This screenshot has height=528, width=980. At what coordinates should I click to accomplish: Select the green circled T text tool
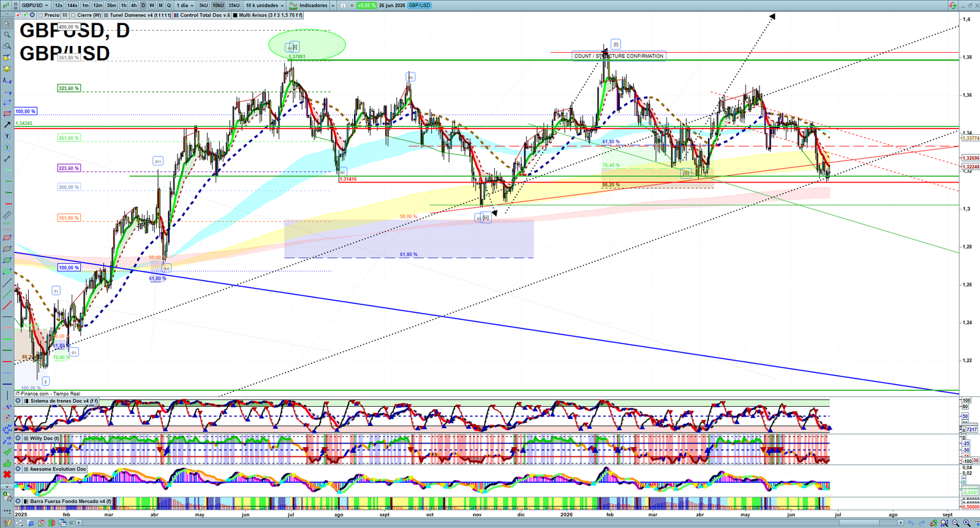[x=7, y=148]
